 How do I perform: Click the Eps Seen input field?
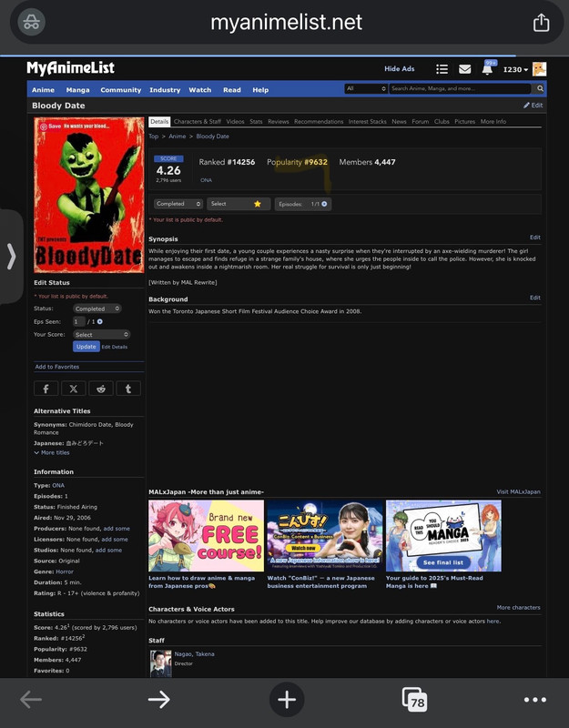[79, 322]
